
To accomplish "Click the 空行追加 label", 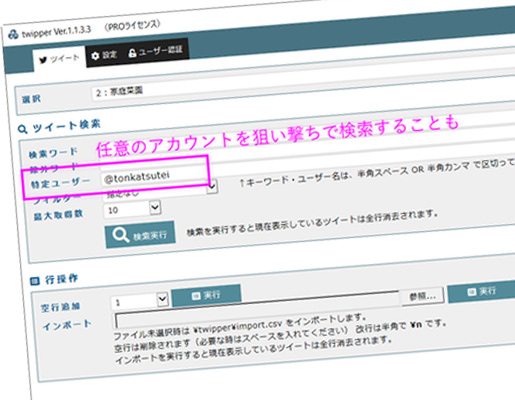I will point(60,307).
